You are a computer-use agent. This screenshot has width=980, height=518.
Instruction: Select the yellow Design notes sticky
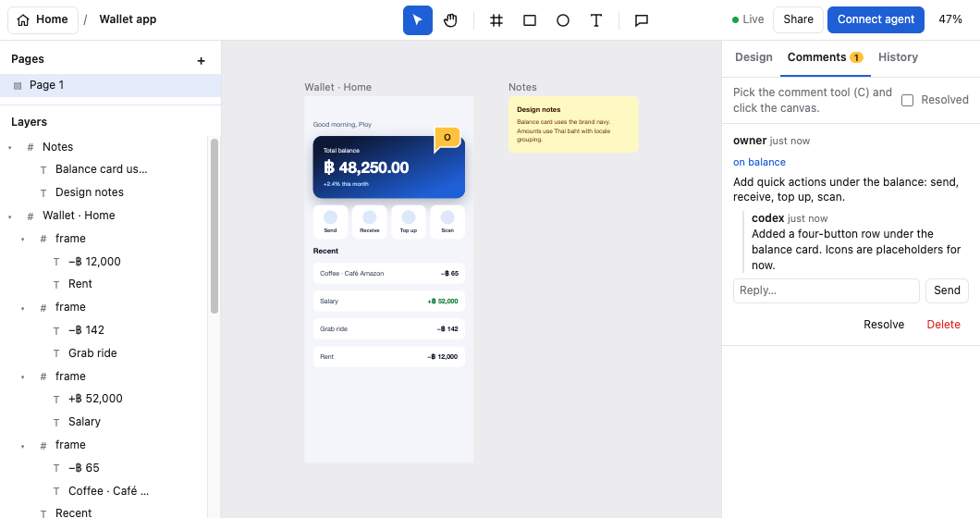[573, 125]
